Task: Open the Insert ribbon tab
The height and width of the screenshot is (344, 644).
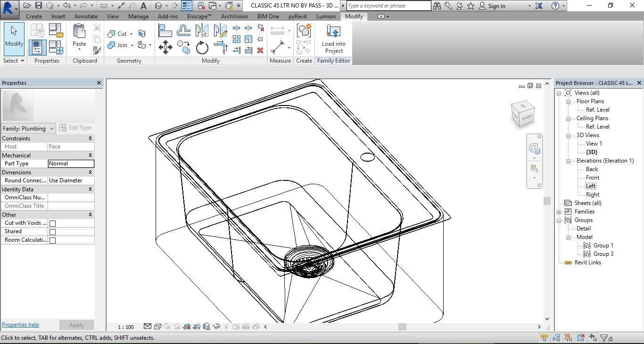Action: [58, 16]
